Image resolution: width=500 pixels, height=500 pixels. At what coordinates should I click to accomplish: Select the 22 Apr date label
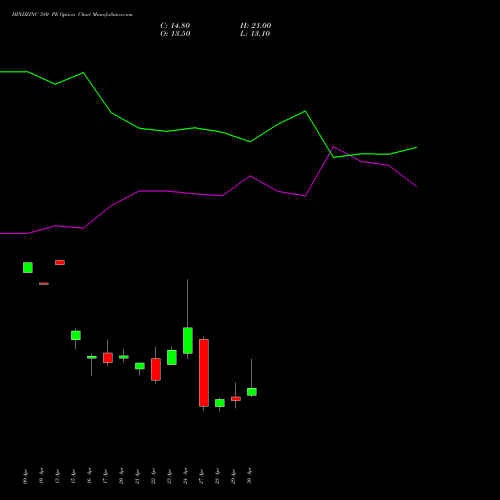click(153, 477)
